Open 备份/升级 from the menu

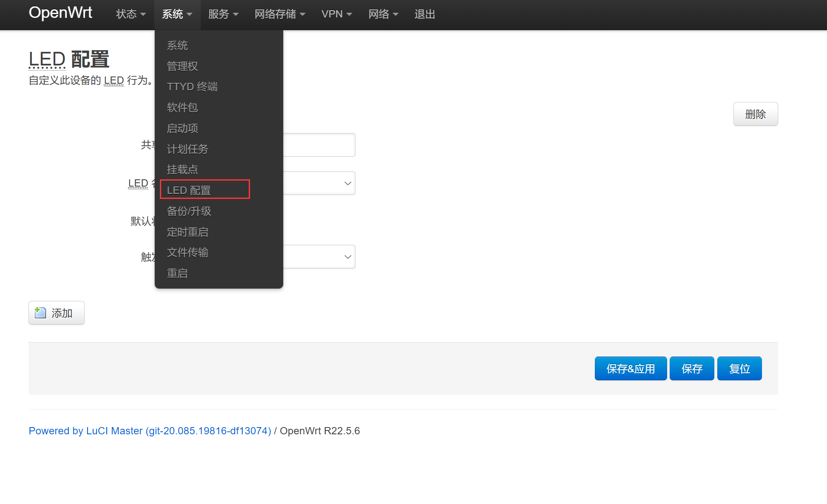pyautogui.click(x=189, y=211)
